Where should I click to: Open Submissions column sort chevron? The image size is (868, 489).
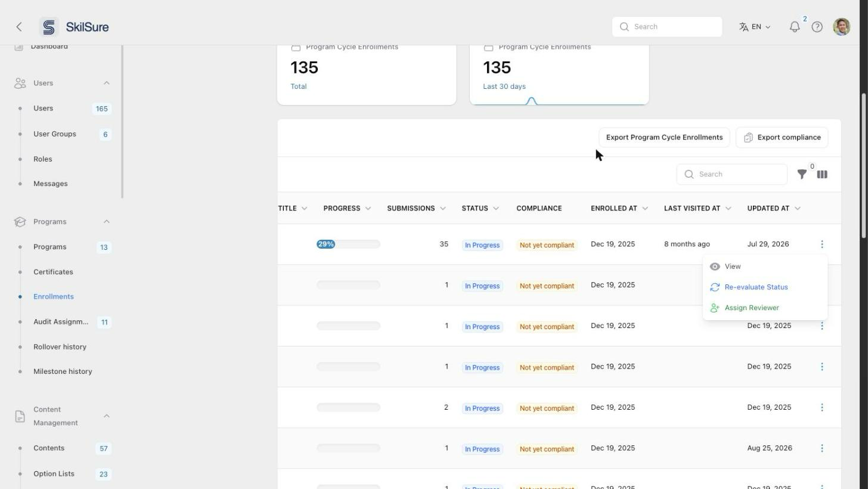(443, 209)
